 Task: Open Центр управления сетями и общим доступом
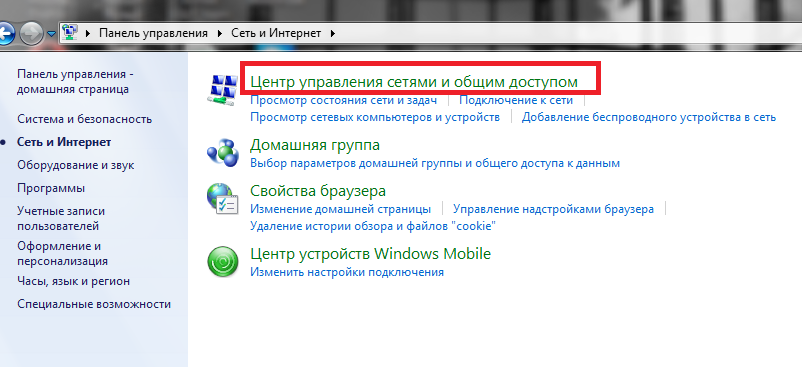[x=414, y=82]
